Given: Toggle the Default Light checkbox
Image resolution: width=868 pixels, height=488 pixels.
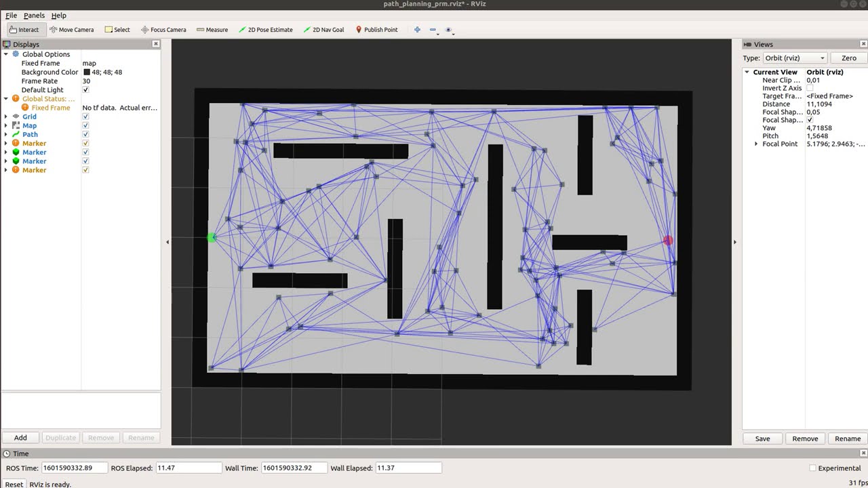Looking at the screenshot, I should [85, 90].
